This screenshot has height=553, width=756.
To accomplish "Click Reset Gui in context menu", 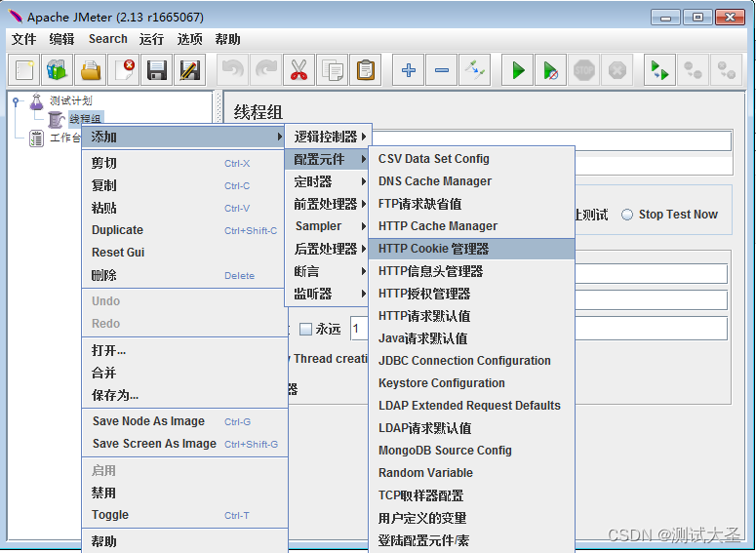I will [x=184, y=253].
